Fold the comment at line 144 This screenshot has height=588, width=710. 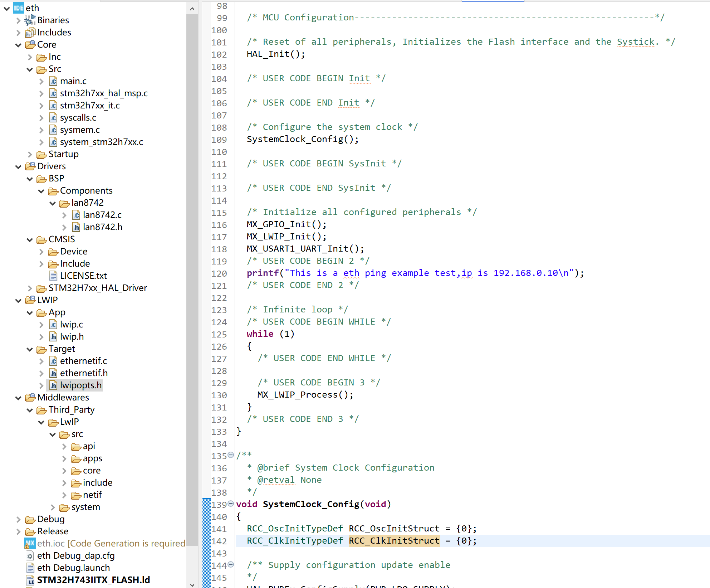coord(231,565)
